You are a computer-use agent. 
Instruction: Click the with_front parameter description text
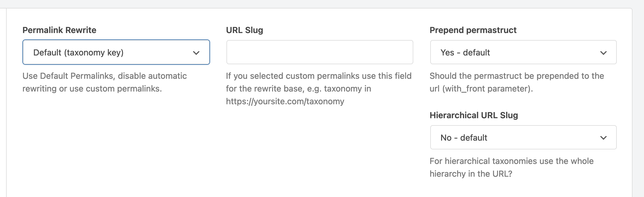(x=517, y=82)
